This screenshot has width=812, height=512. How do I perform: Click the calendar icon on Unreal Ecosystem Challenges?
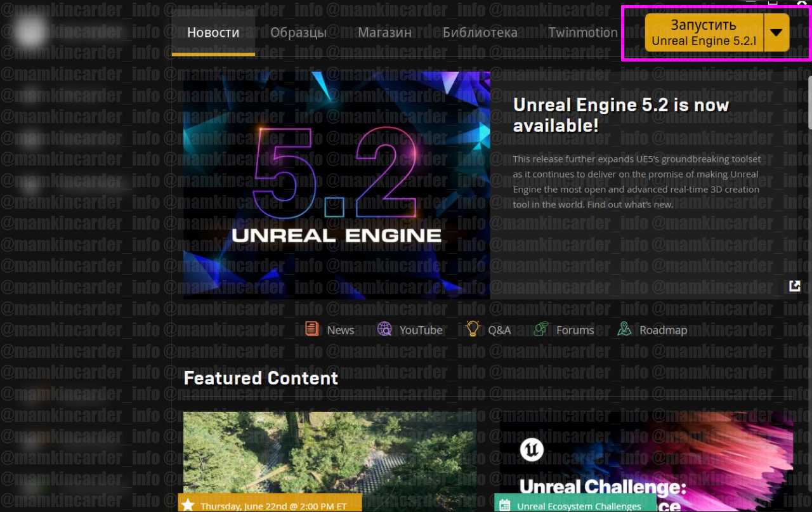505,505
